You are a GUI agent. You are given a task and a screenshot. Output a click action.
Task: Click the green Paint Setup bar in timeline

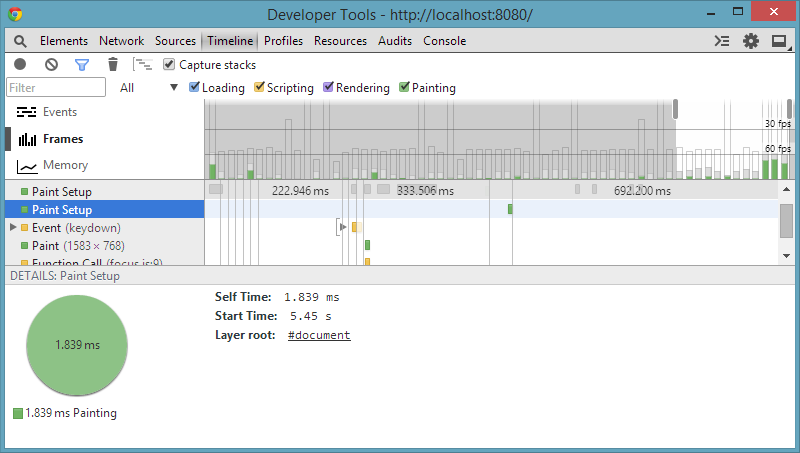pyautogui.click(x=510, y=209)
